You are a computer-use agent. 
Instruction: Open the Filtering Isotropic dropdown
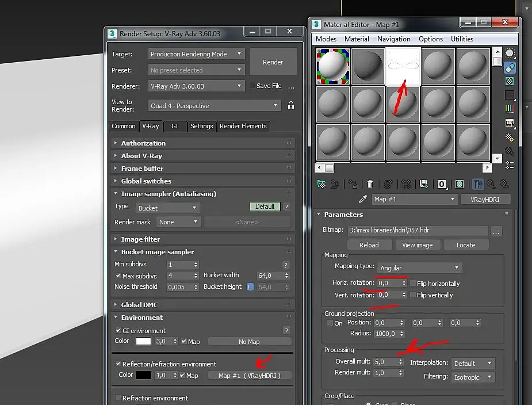(x=473, y=377)
